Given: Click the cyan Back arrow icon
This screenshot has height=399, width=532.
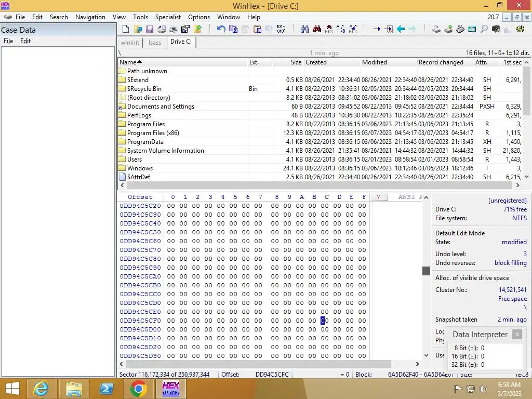Looking at the screenshot, I should (x=401, y=29).
